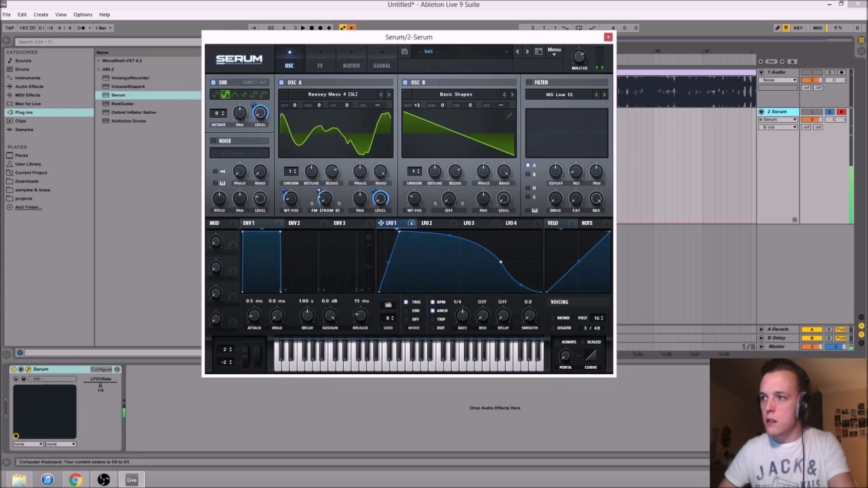Select next OSC A wavetable arrow

[389, 94]
